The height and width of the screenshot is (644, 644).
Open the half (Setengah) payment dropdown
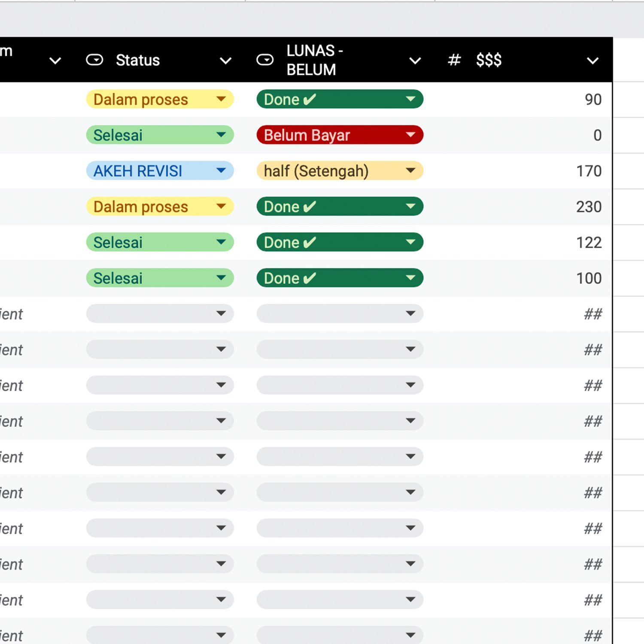tap(340, 171)
